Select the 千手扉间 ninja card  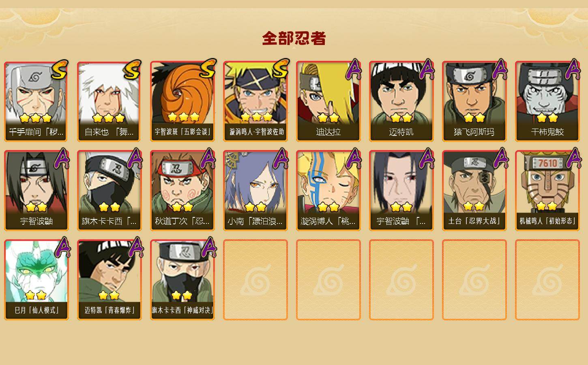pyautogui.click(x=36, y=101)
